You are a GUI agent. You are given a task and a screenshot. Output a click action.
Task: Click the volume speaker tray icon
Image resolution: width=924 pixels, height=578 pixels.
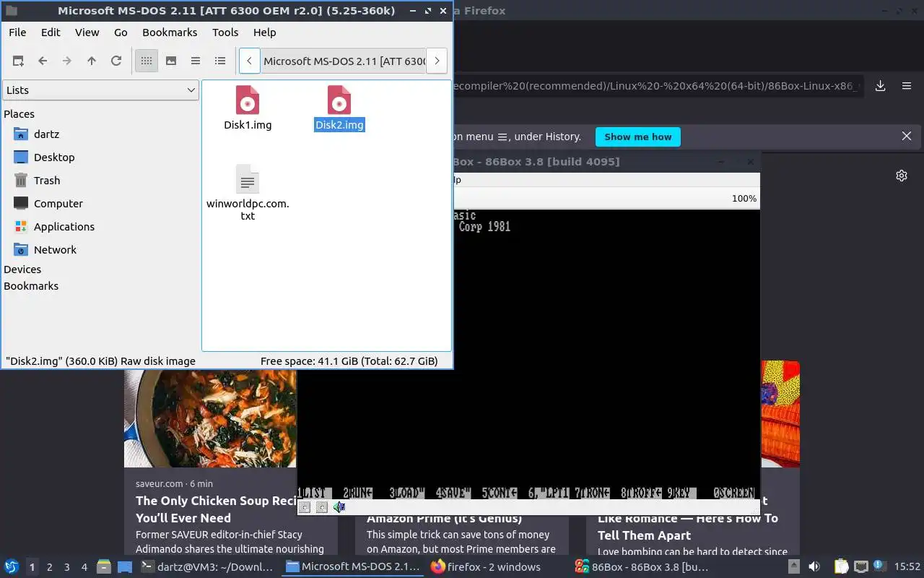814,567
